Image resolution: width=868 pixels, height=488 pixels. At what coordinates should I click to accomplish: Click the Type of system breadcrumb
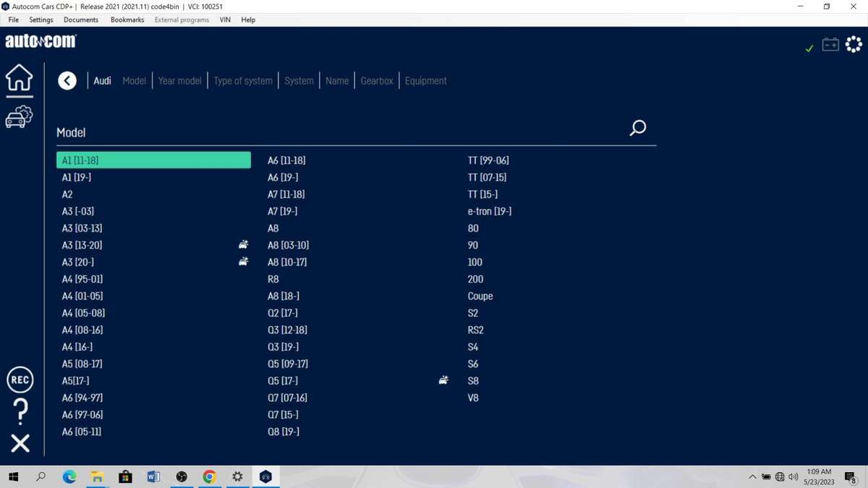coord(243,81)
